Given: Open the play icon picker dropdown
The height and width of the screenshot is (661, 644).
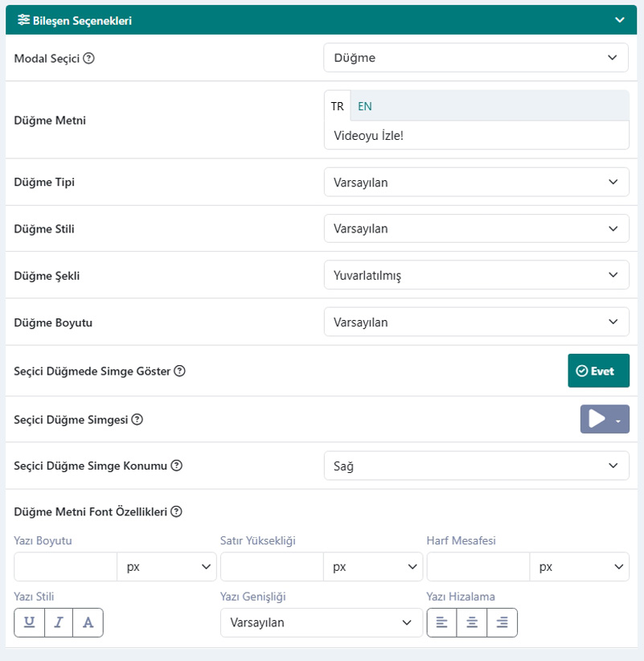Looking at the screenshot, I should click(605, 419).
